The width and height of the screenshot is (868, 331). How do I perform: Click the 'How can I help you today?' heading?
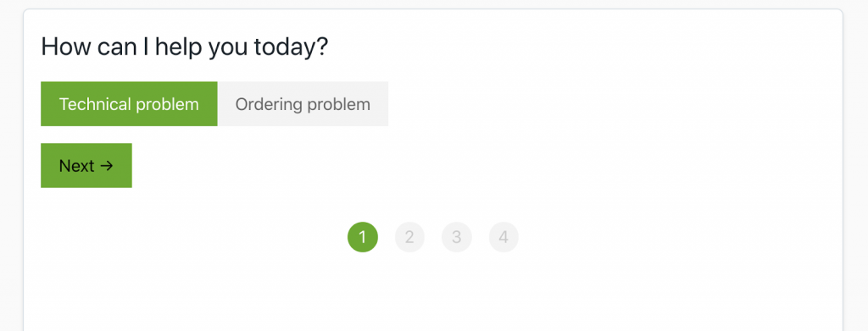[x=184, y=47]
